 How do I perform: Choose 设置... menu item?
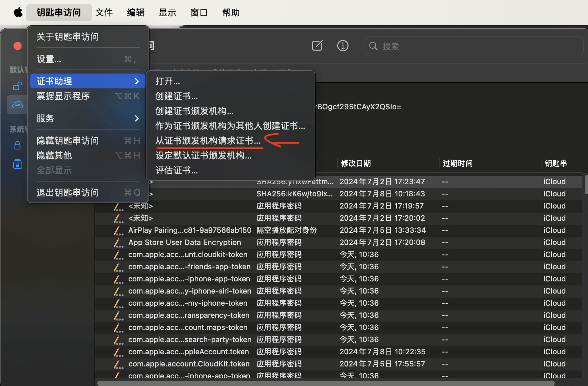[x=88, y=59]
